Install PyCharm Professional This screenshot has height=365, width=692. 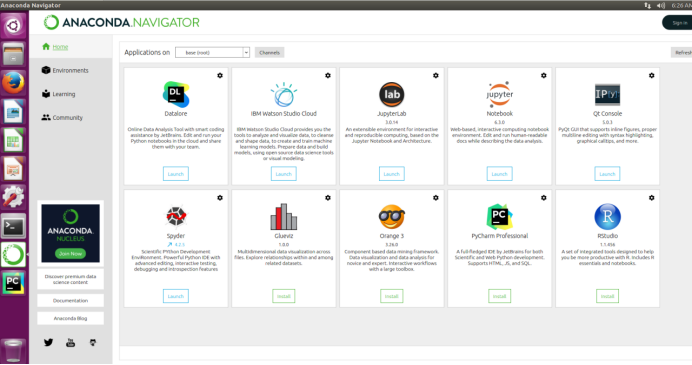tap(500, 296)
